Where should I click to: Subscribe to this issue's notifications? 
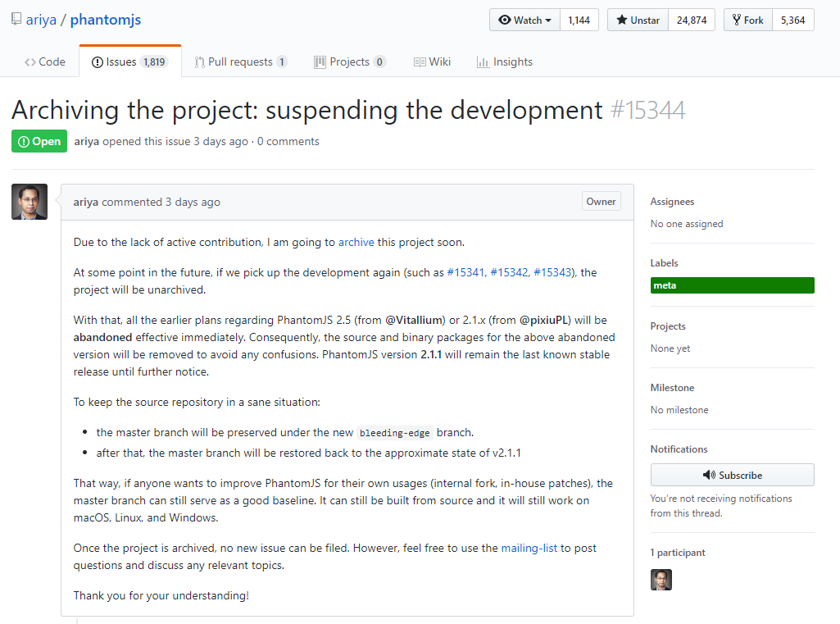point(732,475)
